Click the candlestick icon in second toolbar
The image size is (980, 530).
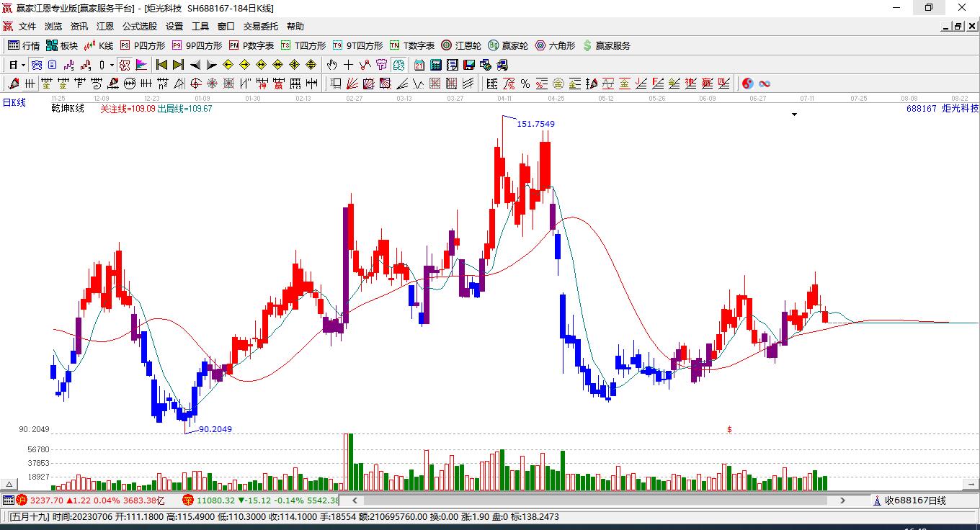pos(102,65)
